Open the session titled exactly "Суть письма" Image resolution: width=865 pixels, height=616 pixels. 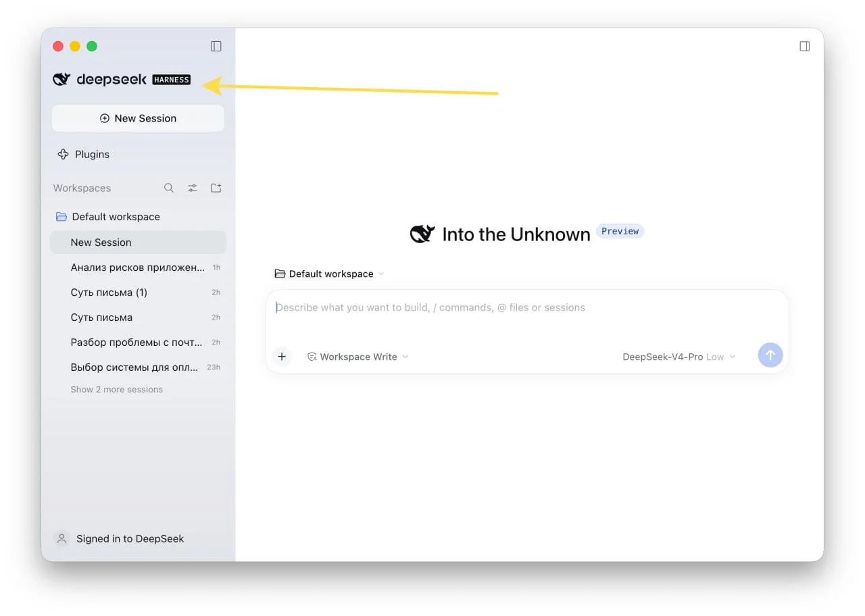tap(138, 317)
